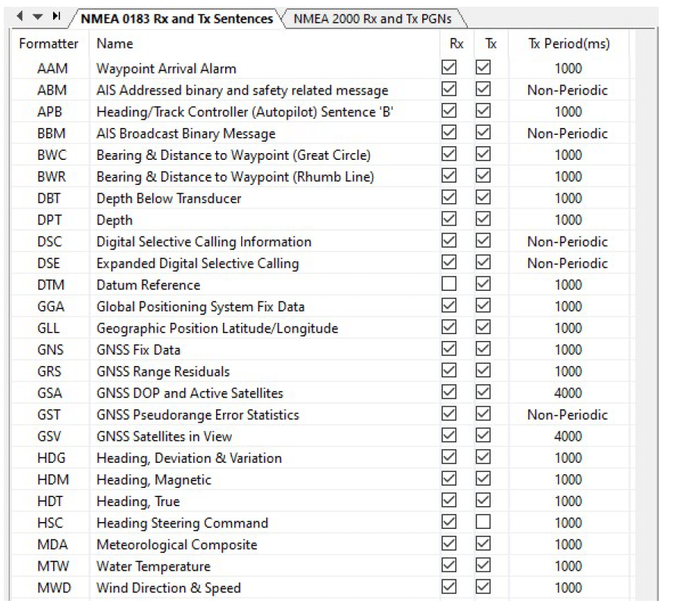Click the Formatter column header
The width and height of the screenshot is (677, 616).
click(x=49, y=44)
